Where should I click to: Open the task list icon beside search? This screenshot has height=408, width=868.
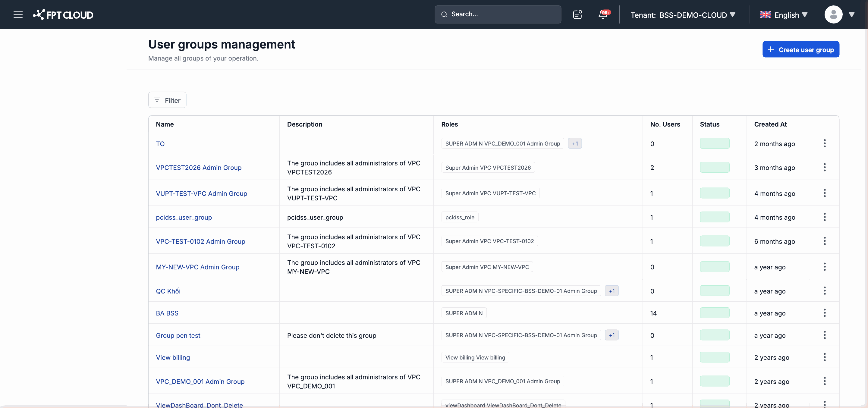coord(577,14)
